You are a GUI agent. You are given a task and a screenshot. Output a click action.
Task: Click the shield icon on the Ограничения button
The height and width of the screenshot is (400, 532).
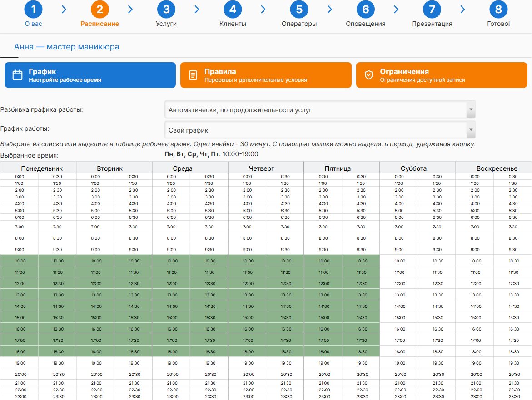coord(369,75)
